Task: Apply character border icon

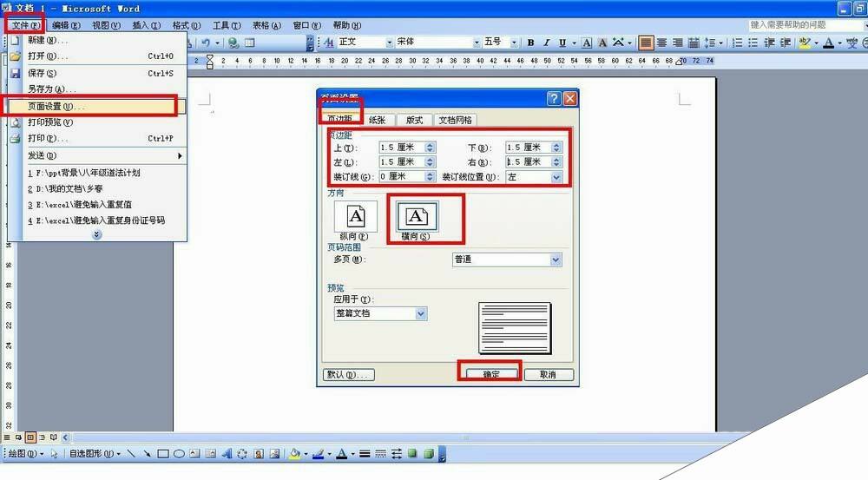Action: (x=587, y=42)
